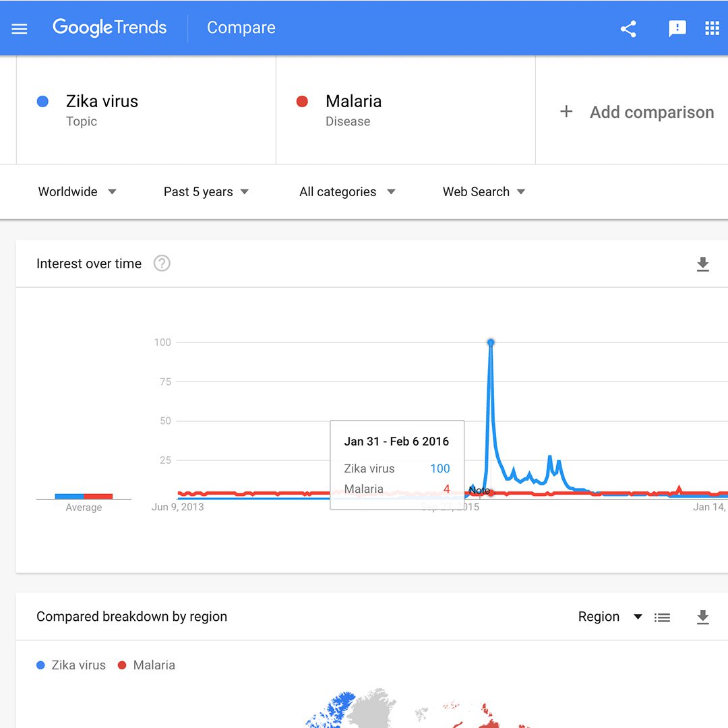Click the 'Disease' label under Malaria

(348, 121)
